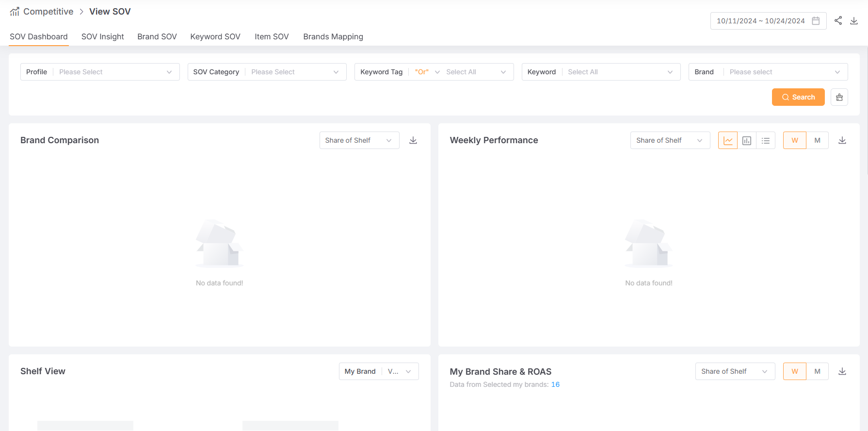This screenshot has height=431, width=868.
Task: Download the Brand Comparison chart
Action: [413, 140]
